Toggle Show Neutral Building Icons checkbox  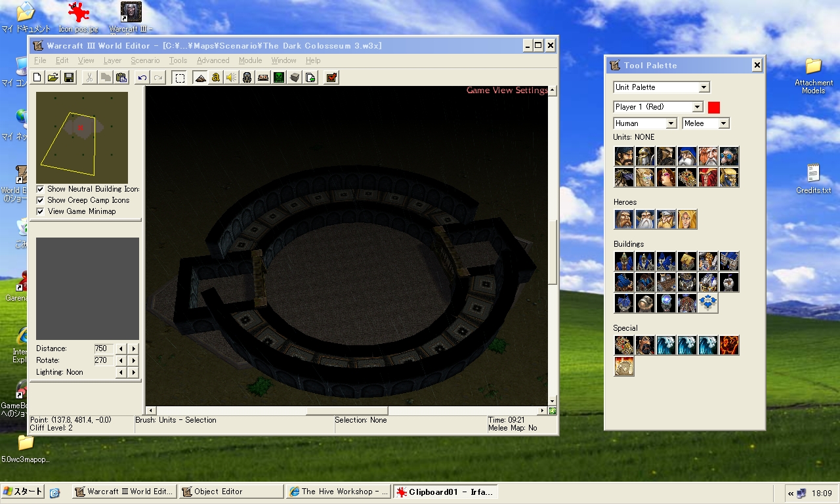(x=40, y=189)
